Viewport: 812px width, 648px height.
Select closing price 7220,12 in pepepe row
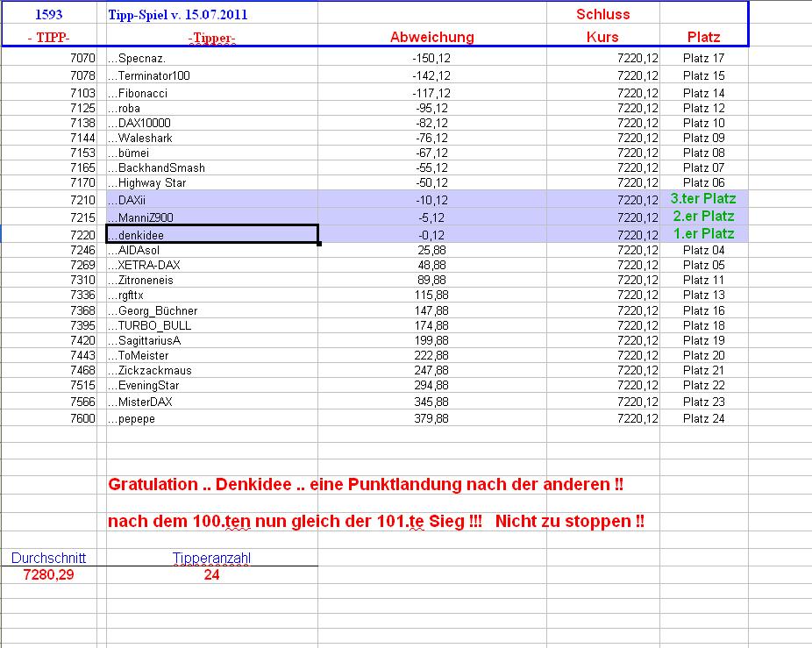point(602,418)
